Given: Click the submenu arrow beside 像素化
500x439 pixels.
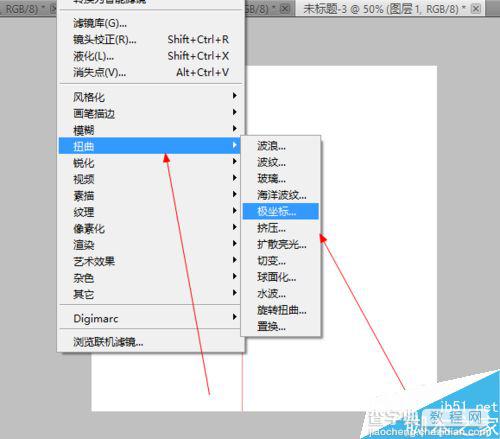Looking at the screenshot, I should coord(235,227).
